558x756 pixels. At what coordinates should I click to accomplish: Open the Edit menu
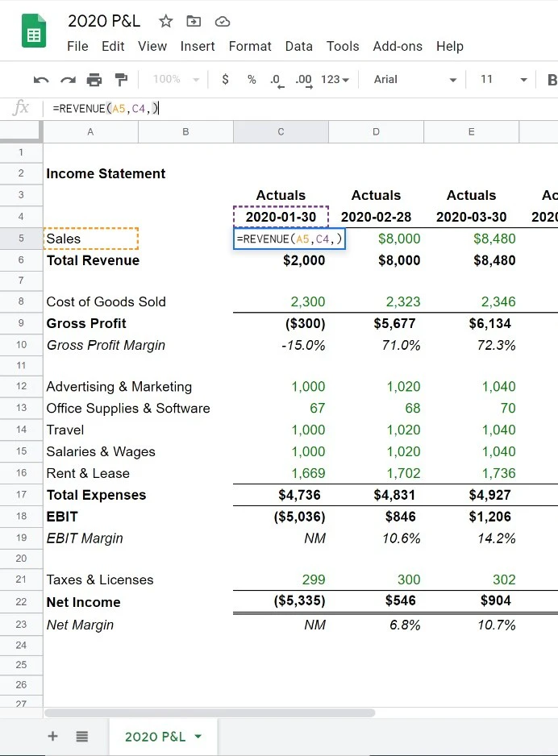point(113,46)
